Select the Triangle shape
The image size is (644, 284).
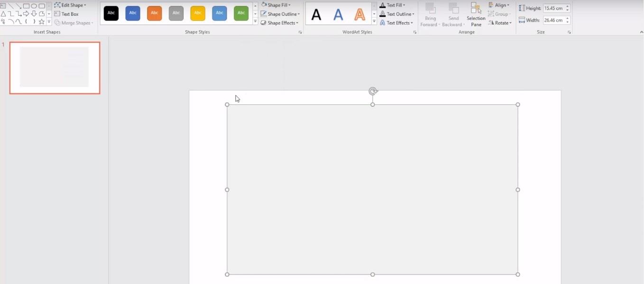(3, 14)
